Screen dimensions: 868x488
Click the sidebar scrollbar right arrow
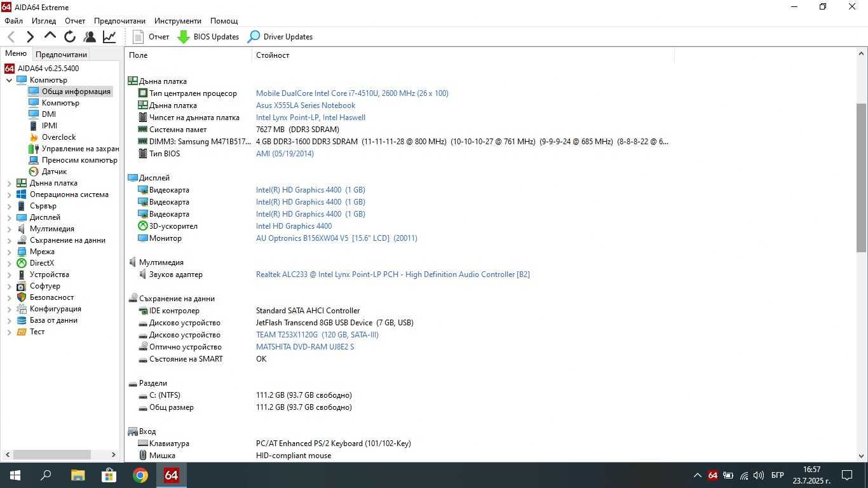[x=114, y=455]
